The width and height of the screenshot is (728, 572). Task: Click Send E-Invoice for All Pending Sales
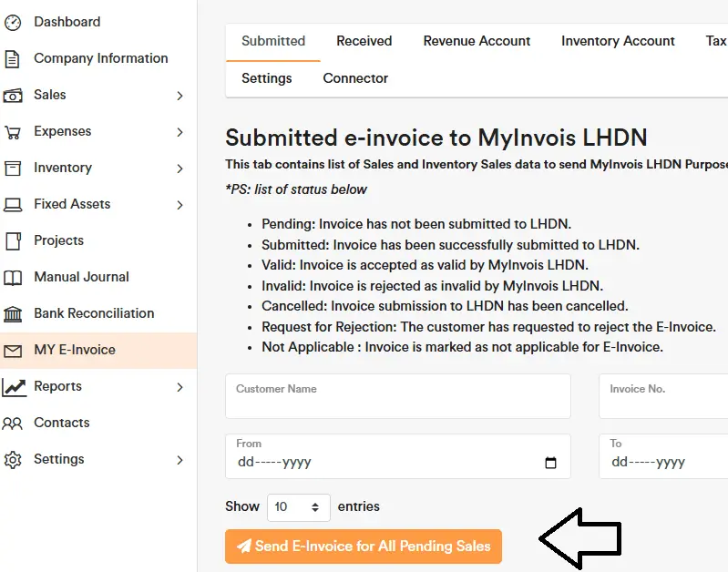tap(364, 546)
